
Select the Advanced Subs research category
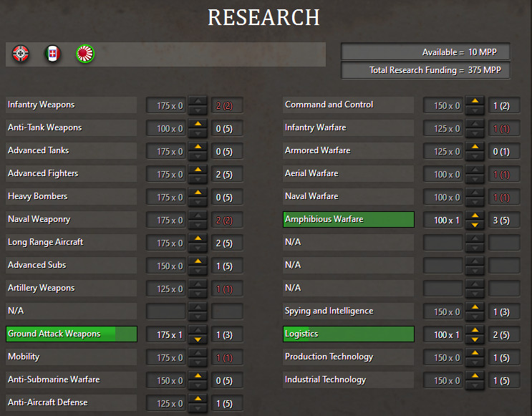pyautogui.click(x=72, y=265)
